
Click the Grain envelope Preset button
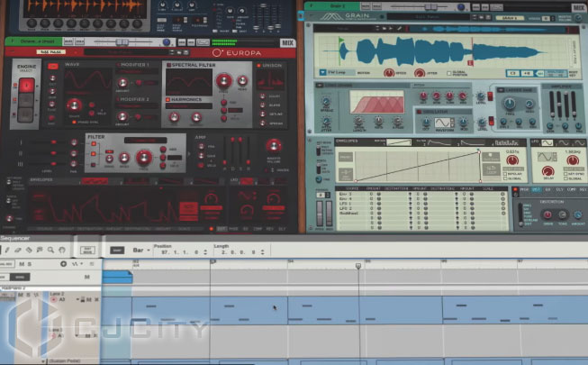pyautogui.click(x=346, y=157)
